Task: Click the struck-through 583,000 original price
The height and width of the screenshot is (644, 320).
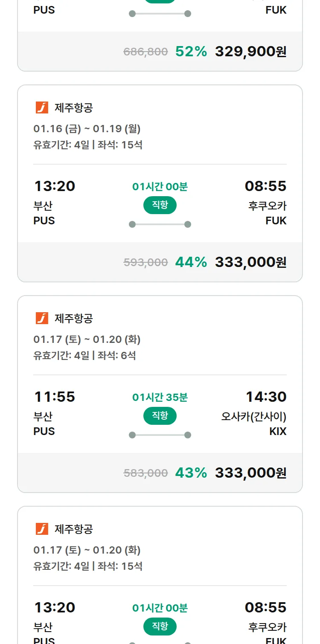Action: pos(145,473)
